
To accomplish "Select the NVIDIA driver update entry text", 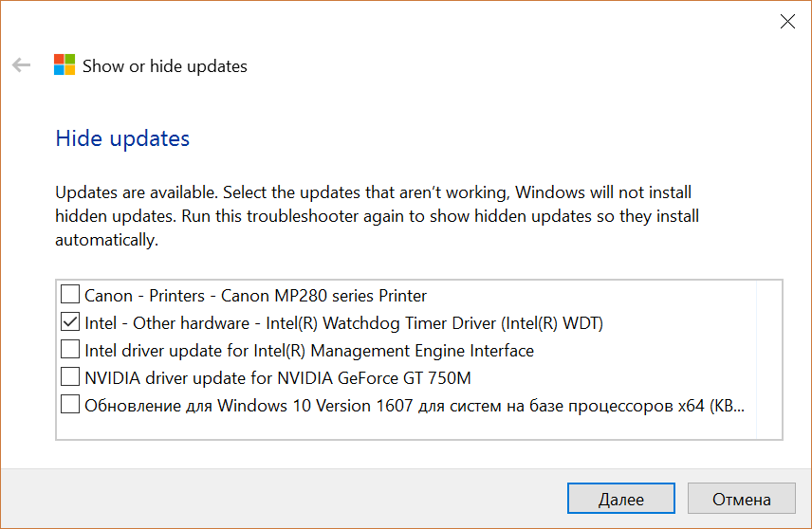I will [278, 378].
